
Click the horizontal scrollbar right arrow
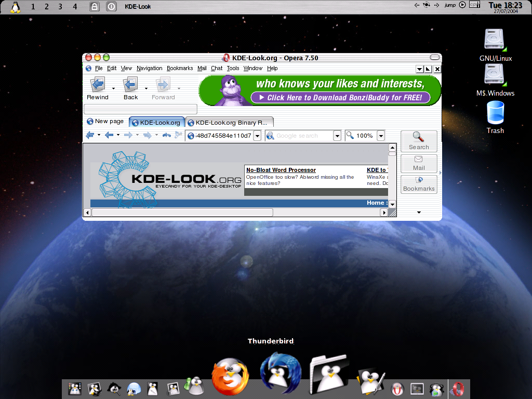pyautogui.click(x=384, y=212)
